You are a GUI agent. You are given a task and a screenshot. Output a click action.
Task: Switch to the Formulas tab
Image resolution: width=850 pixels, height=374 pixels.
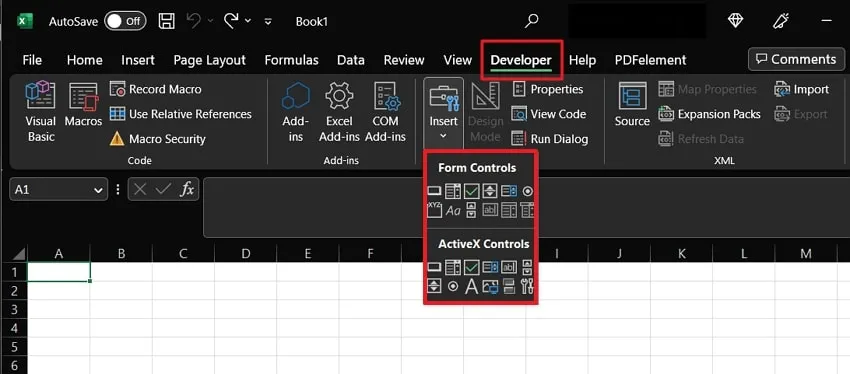point(292,60)
